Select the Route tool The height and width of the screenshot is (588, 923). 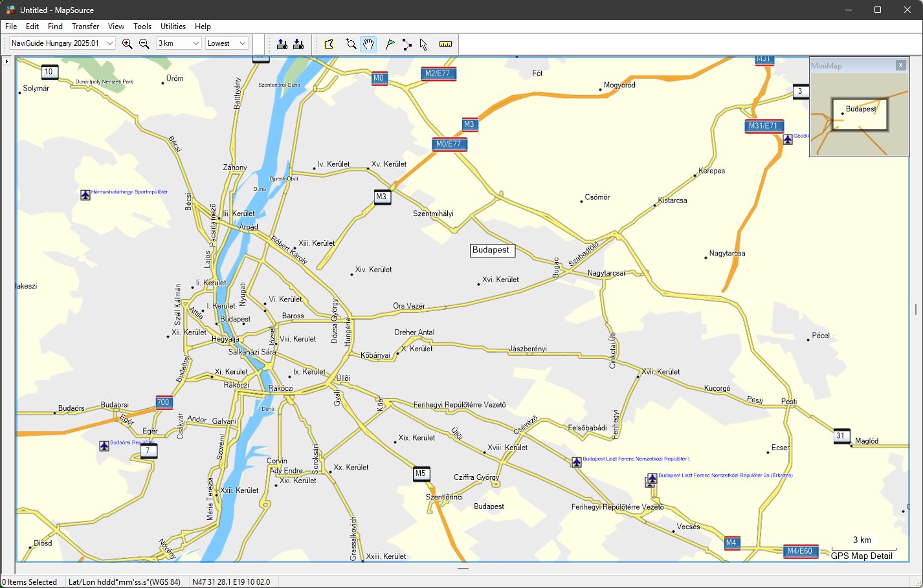406,44
